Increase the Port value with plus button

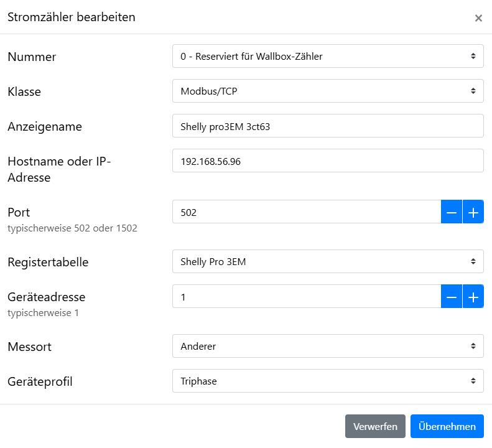pyautogui.click(x=473, y=212)
